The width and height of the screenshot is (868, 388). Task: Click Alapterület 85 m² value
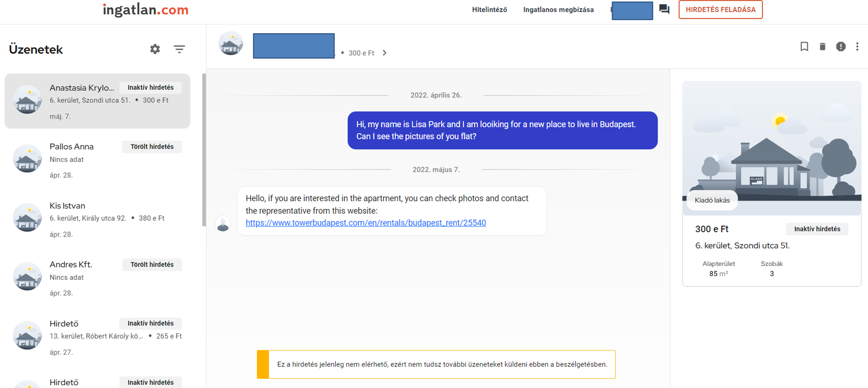pyautogui.click(x=718, y=274)
